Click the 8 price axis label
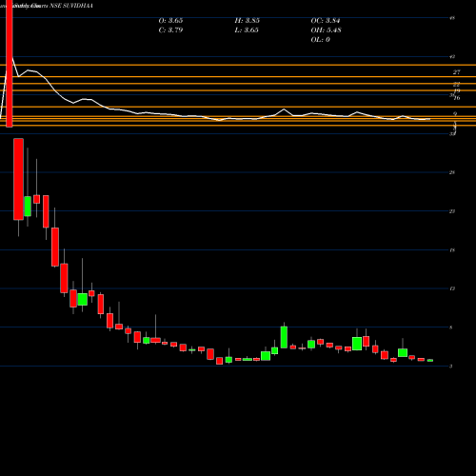476x476 pixels. 451,327
